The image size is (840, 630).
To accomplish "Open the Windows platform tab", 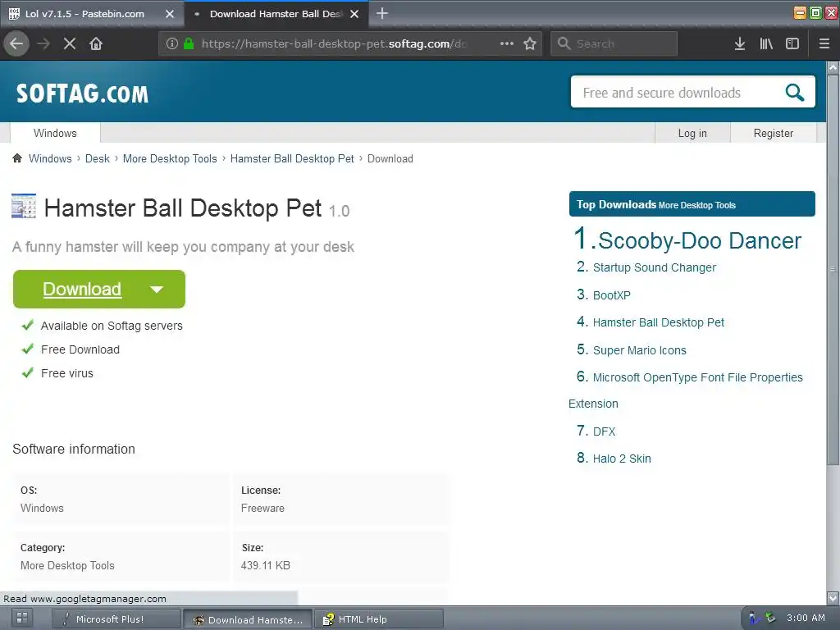I will tap(55, 133).
